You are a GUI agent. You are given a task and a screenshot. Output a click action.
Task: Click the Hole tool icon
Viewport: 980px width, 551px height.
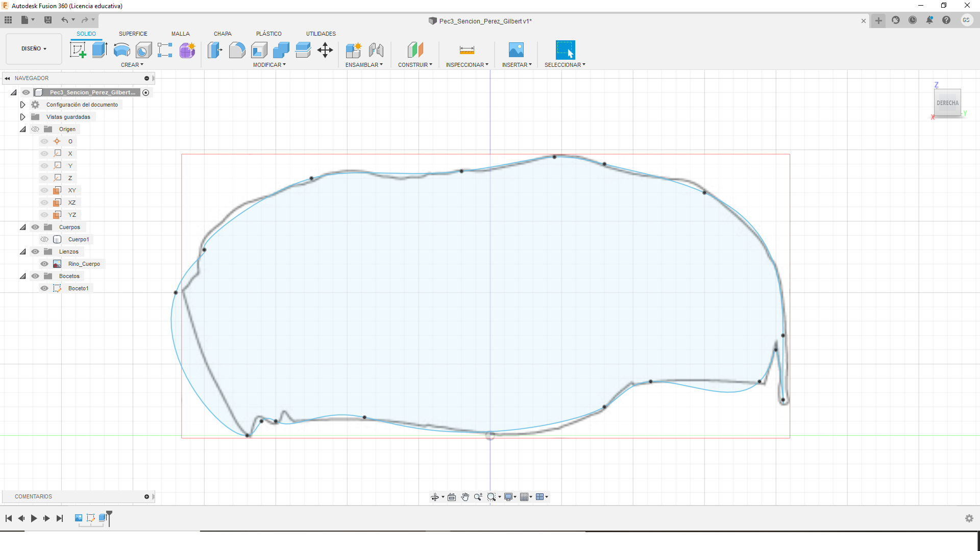[x=143, y=50]
